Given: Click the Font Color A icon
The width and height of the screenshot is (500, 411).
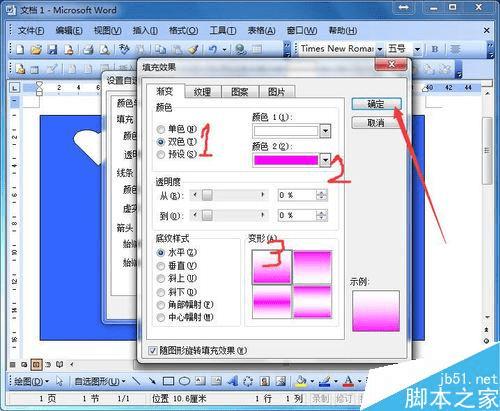Looking at the screenshot, I should pos(348,381).
